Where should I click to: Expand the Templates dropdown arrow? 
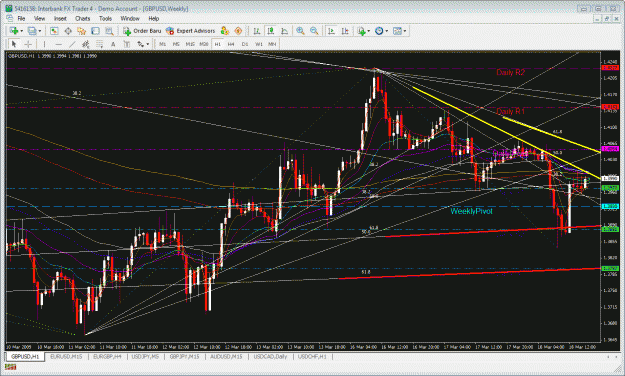pos(405,31)
